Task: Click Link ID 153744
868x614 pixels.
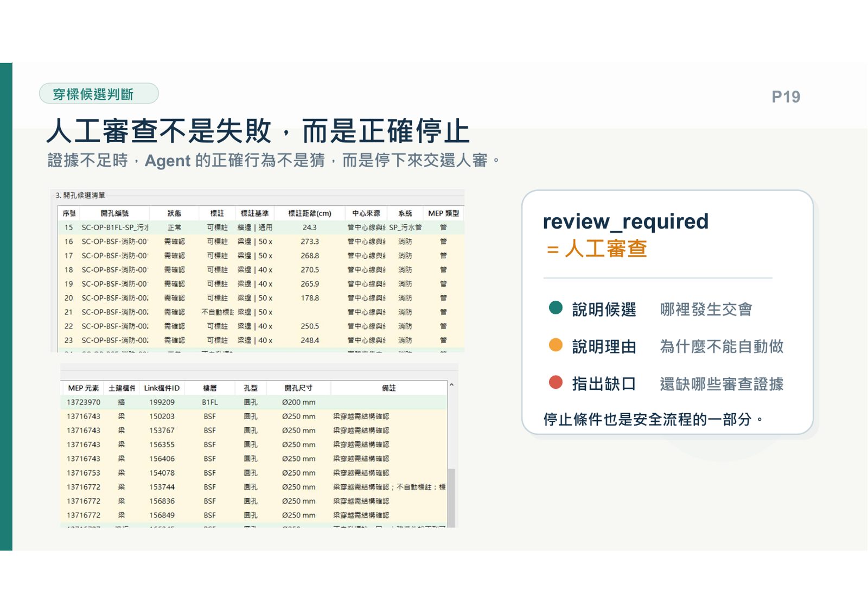Action: point(162,487)
